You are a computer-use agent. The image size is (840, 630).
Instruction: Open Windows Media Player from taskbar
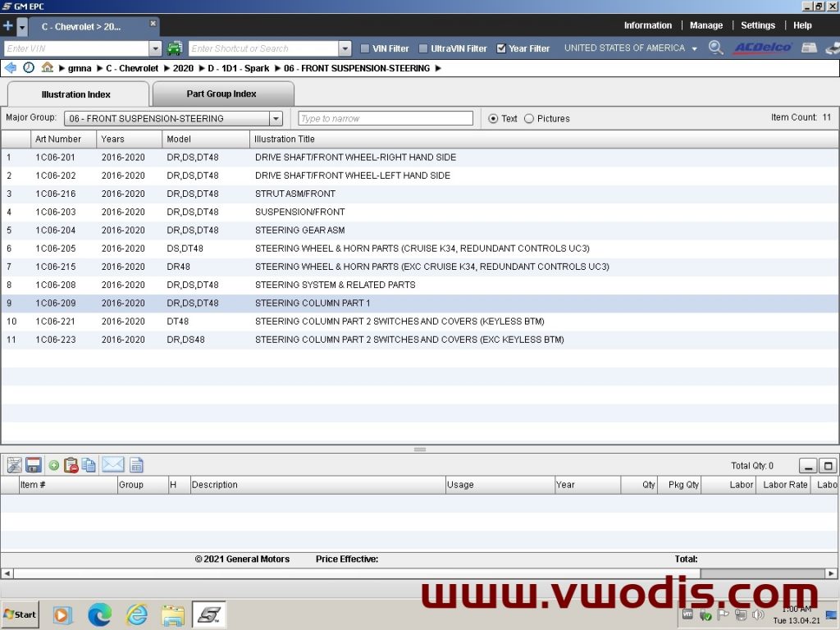[61, 615]
